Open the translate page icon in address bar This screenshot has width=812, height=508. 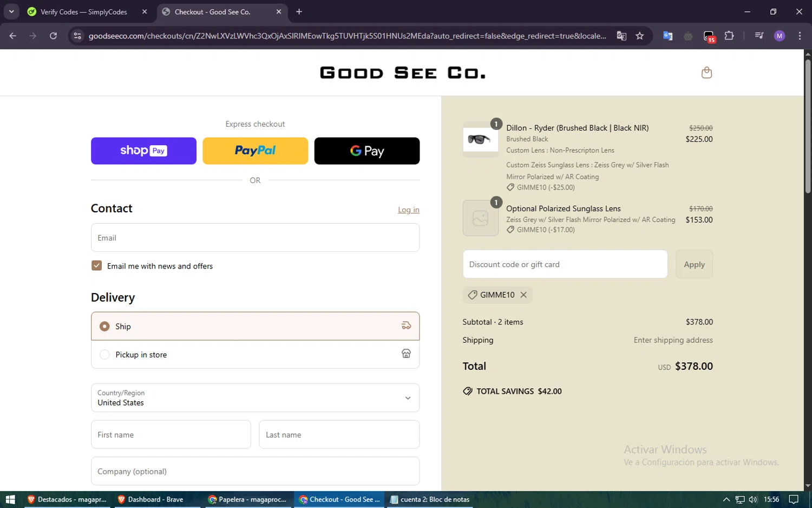tap(621, 36)
